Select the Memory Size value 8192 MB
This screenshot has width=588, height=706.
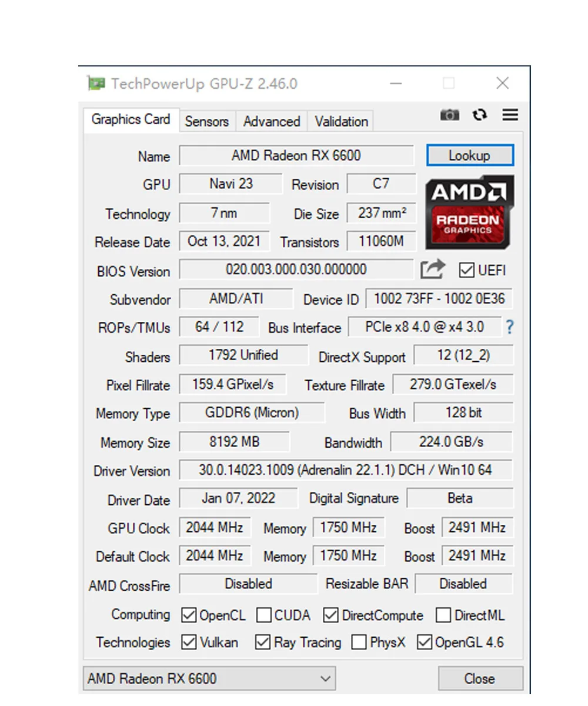tap(234, 441)
